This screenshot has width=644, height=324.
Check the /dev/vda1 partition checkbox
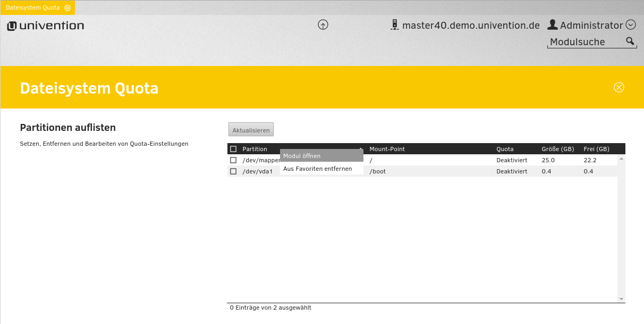233,171
